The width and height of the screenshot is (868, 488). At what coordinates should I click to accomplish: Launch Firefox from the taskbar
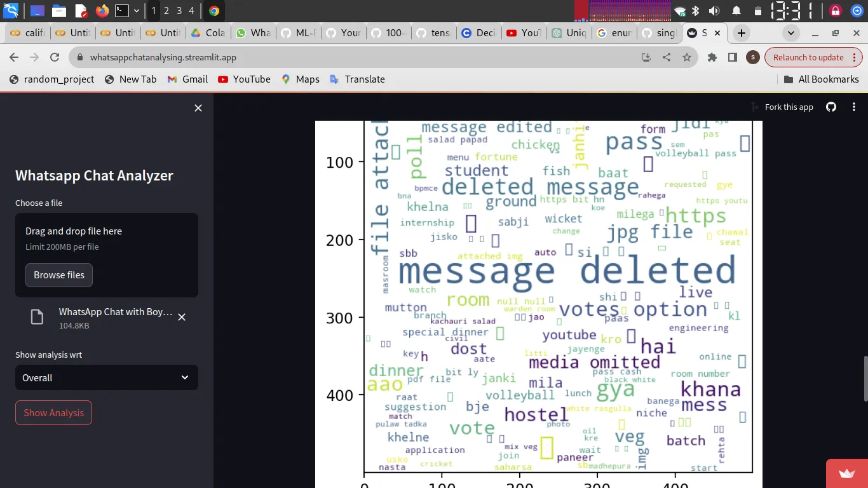tap(101, 10)
